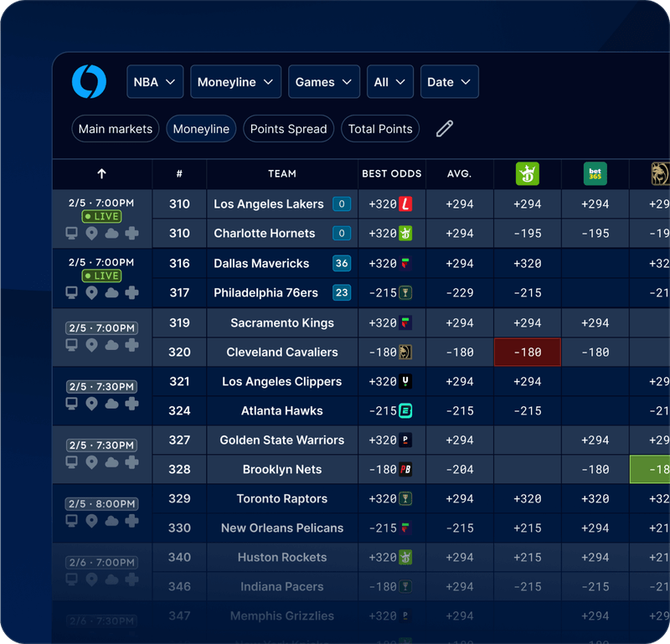Open the edit markets pencil icon
This screenshot has height=644, width=670.
tap(444, 128)
